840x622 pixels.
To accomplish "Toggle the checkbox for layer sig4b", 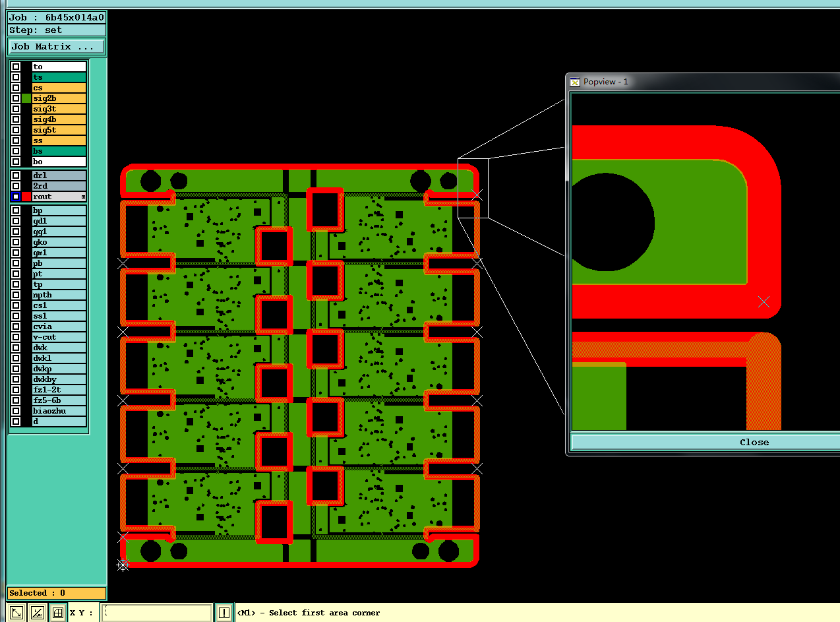I will coord(16,119).
